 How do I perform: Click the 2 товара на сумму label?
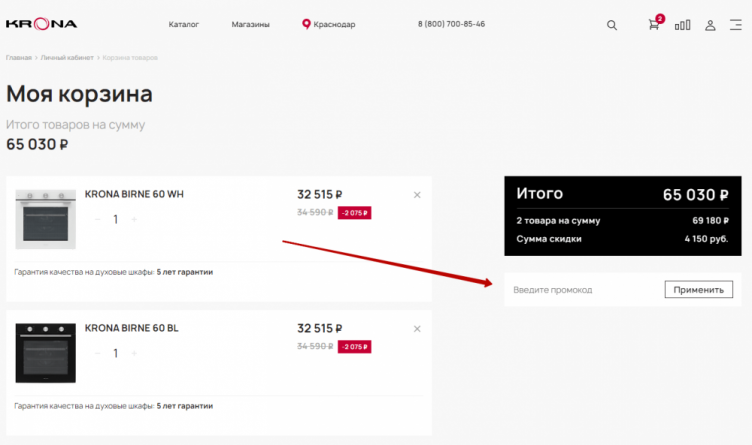pos(558,221)
